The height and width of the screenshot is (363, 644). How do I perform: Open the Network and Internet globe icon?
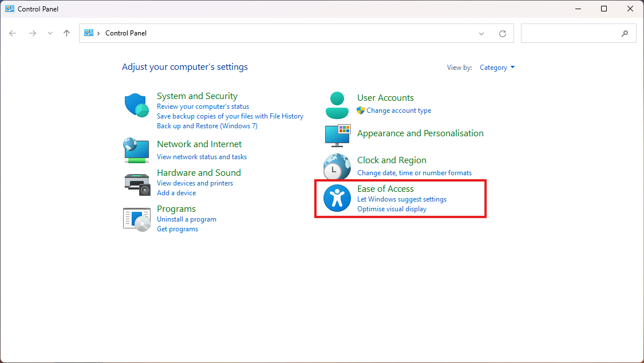(136, 150)
